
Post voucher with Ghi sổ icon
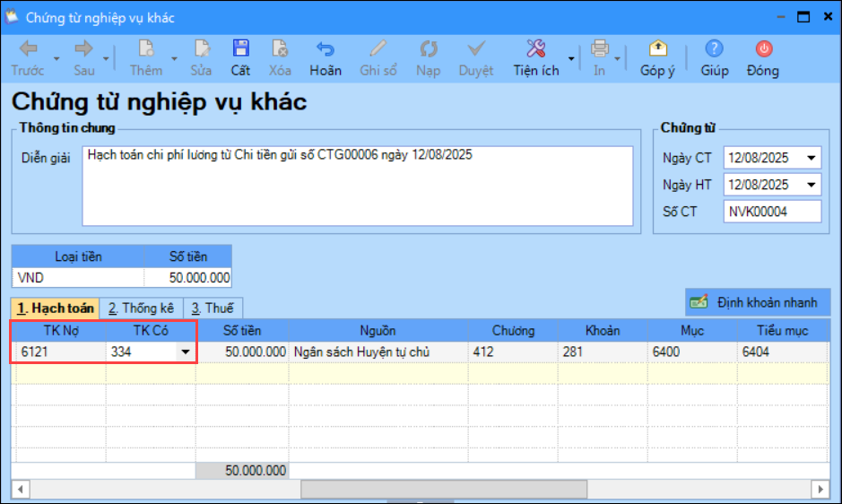coord(378,58)
